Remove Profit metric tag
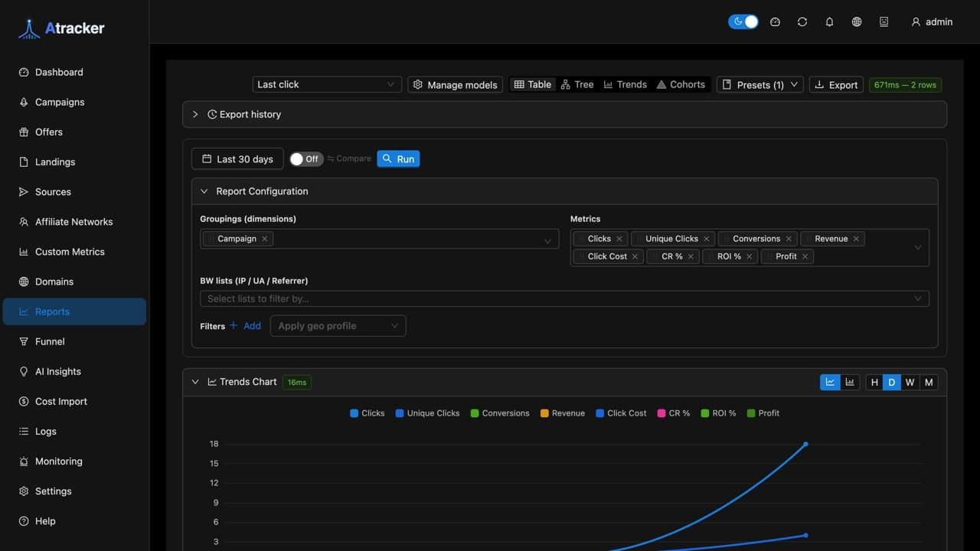This screenshot has width=980, height=551. (805, 256)
